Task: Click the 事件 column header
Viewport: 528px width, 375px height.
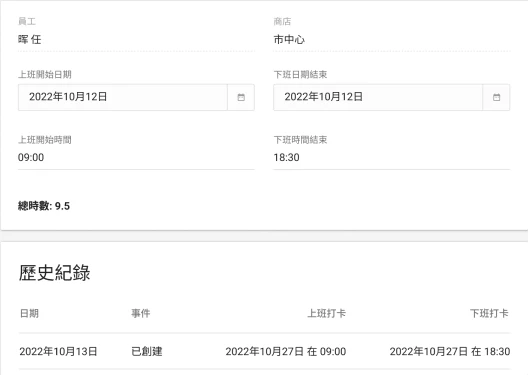Action: point(141,313)
